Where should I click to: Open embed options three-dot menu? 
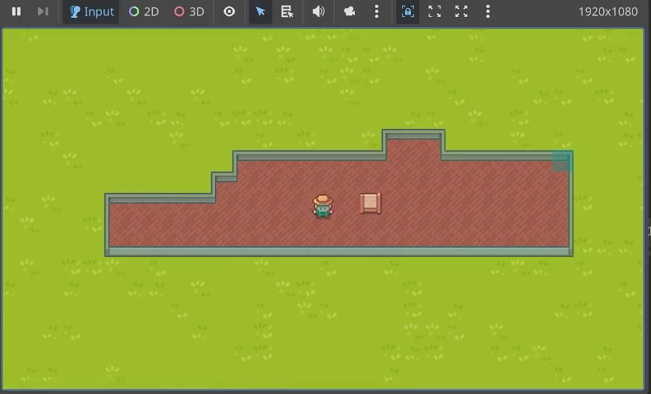(488, 11)
